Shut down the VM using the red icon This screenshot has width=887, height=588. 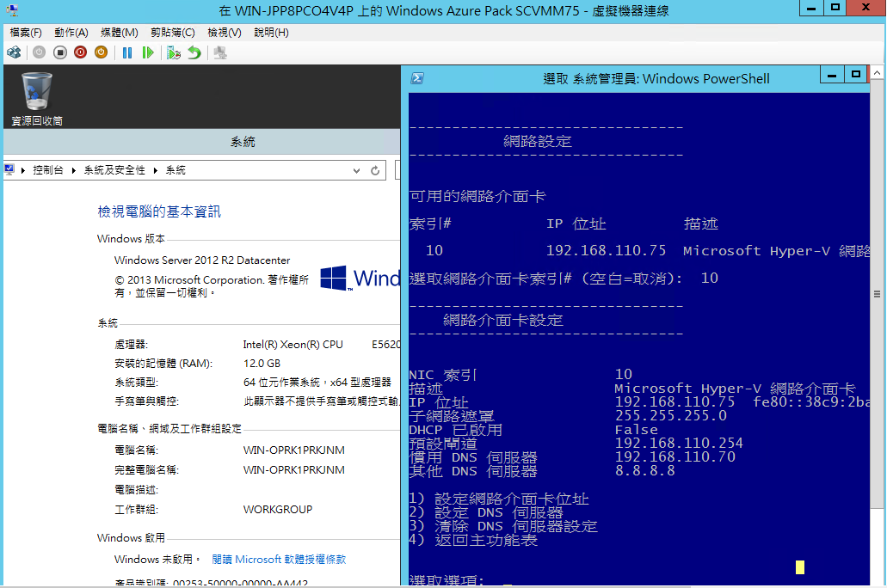[80, 52]
